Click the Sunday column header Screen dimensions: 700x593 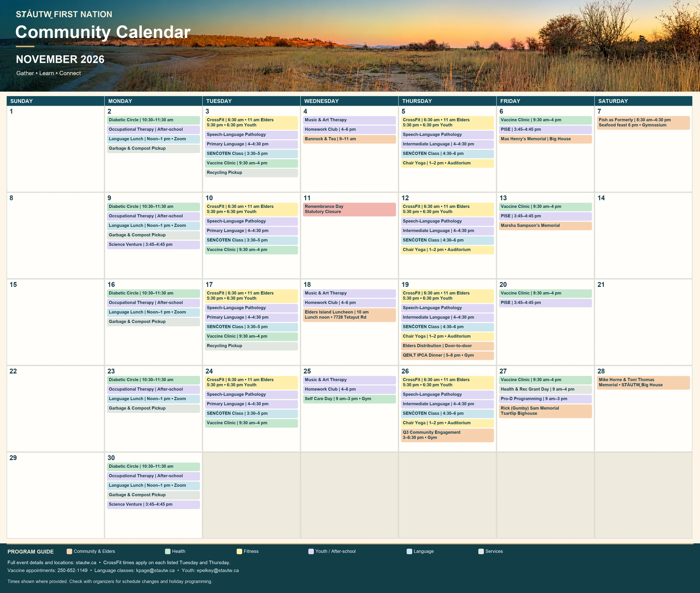[56, 101]
